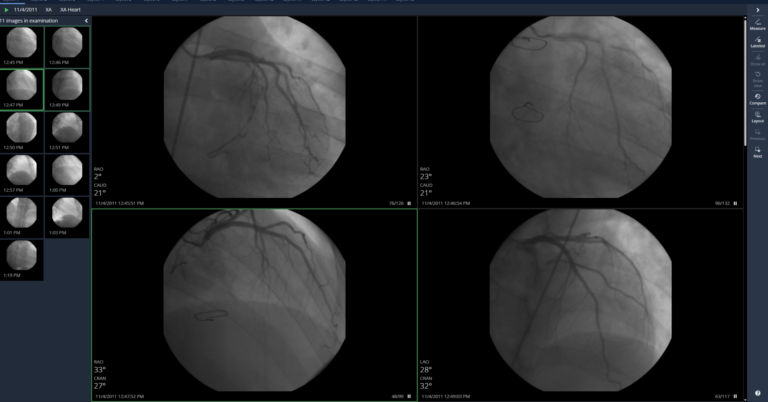Collapse the images in examination panel
This screenshot has height=402, width=768.
coord(86,20)
